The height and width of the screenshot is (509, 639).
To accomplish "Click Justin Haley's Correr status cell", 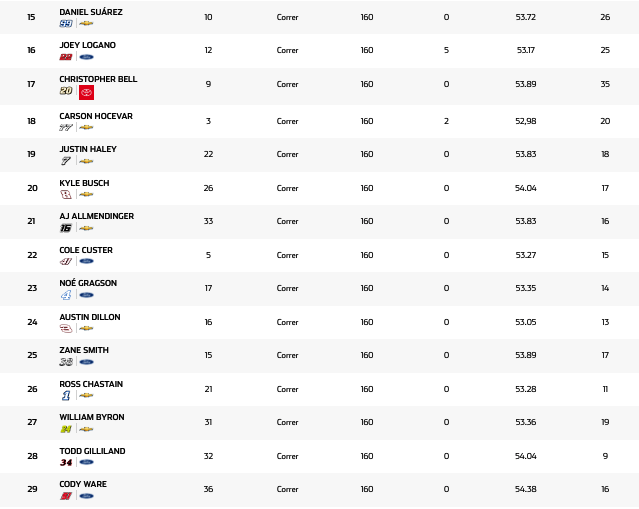I will coord(287,154).
